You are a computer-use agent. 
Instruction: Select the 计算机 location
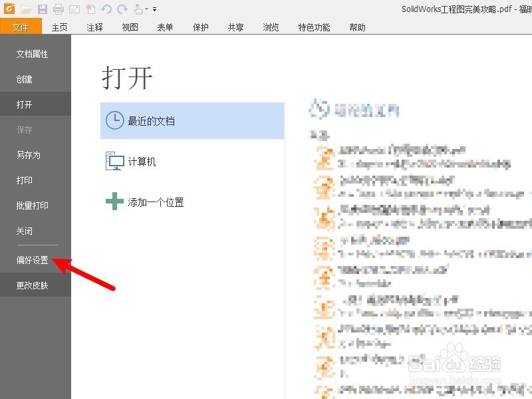(x=192, y=161)
